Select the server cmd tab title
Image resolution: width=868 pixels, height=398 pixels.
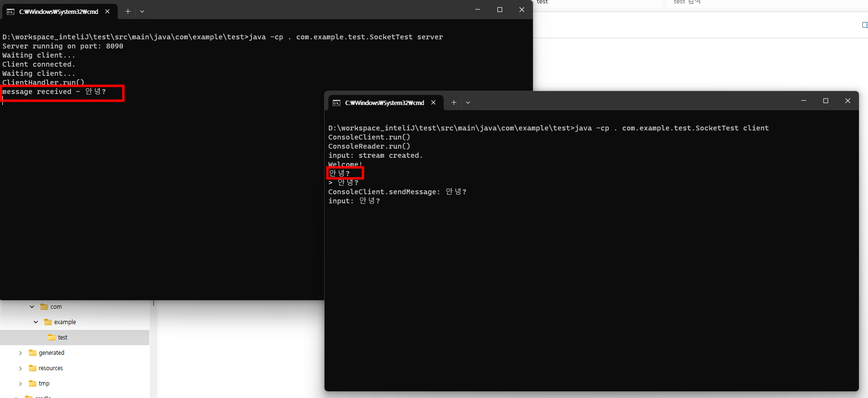click(x=59, y=12)
